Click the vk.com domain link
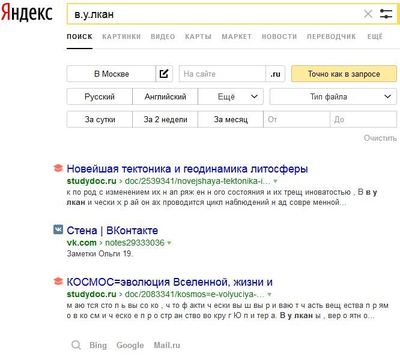The height and width of the screenshot is (363, 400). point(81,243)
